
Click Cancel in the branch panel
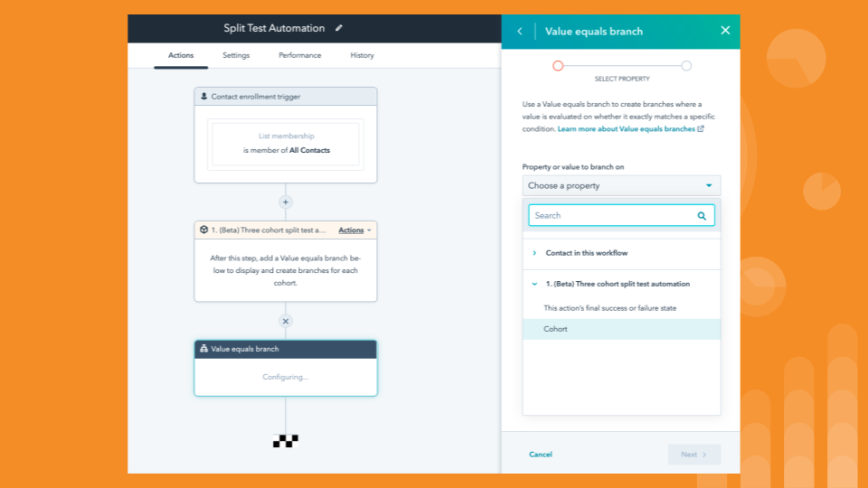(541, 455)
